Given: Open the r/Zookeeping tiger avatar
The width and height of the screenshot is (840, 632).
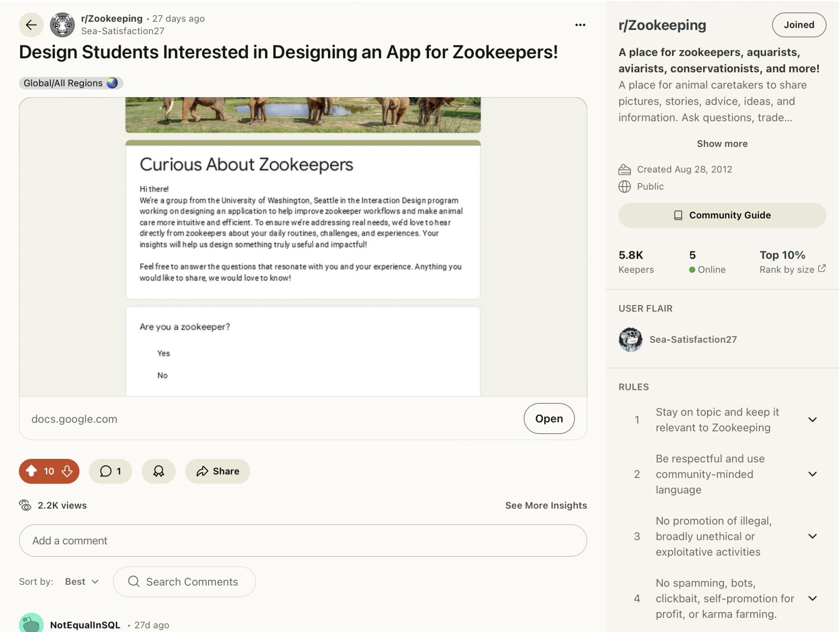Looking at the screenshot, I should tap(62, 25).
